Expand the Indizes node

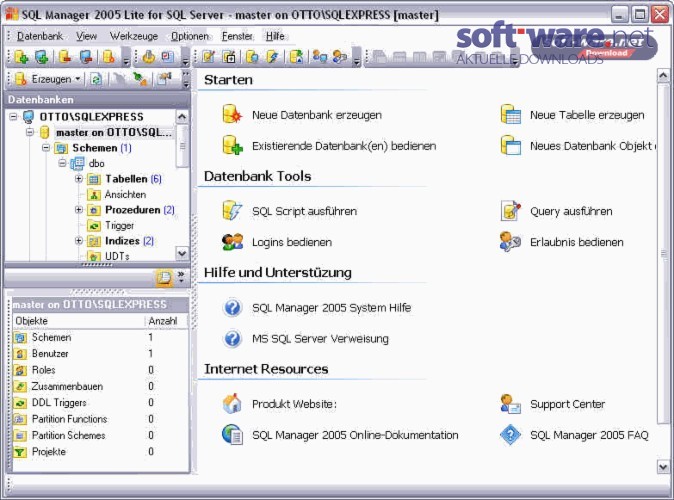point(79,240)
